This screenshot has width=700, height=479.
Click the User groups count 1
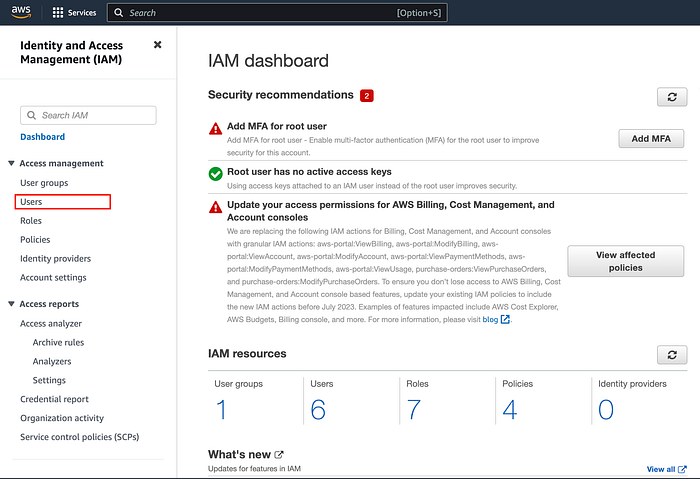(x=221, y=409)
